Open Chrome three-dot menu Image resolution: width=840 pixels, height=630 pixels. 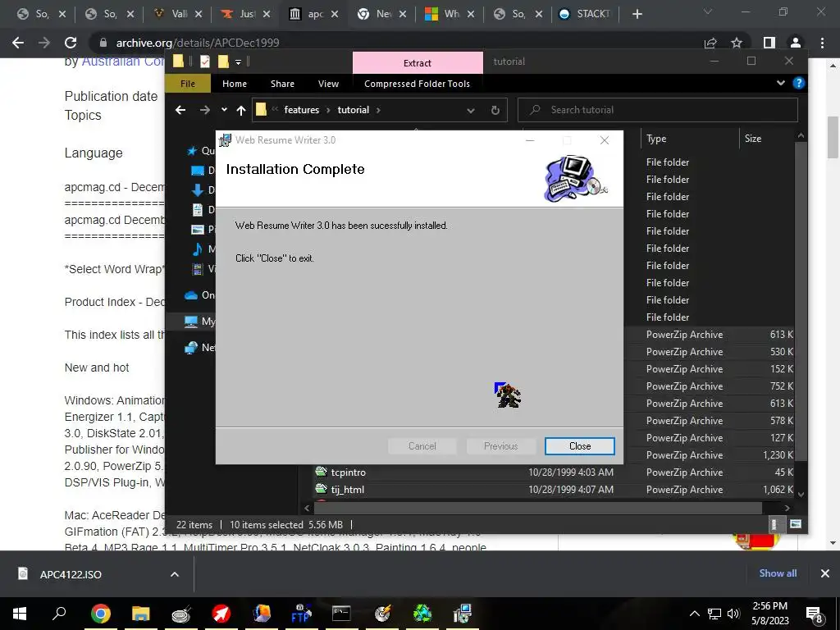point(822,43)
